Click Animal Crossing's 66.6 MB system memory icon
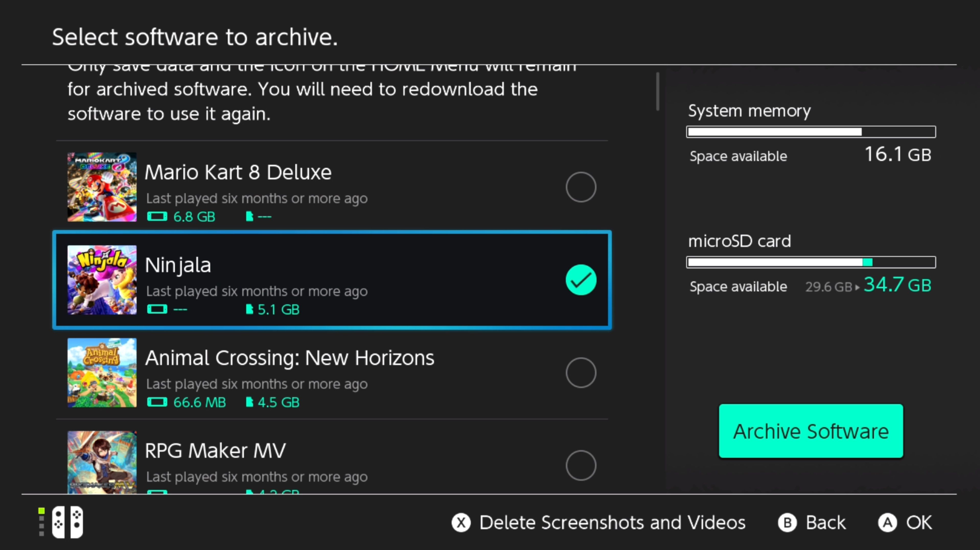The height and width of the screenshot is (550, 980). (x=157, y=402)
